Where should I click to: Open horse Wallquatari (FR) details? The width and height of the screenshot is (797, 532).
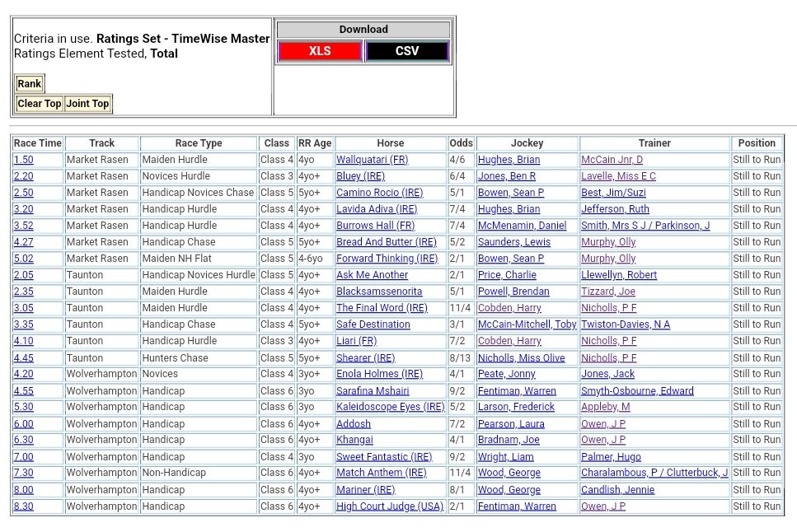(x=372, y=160)
